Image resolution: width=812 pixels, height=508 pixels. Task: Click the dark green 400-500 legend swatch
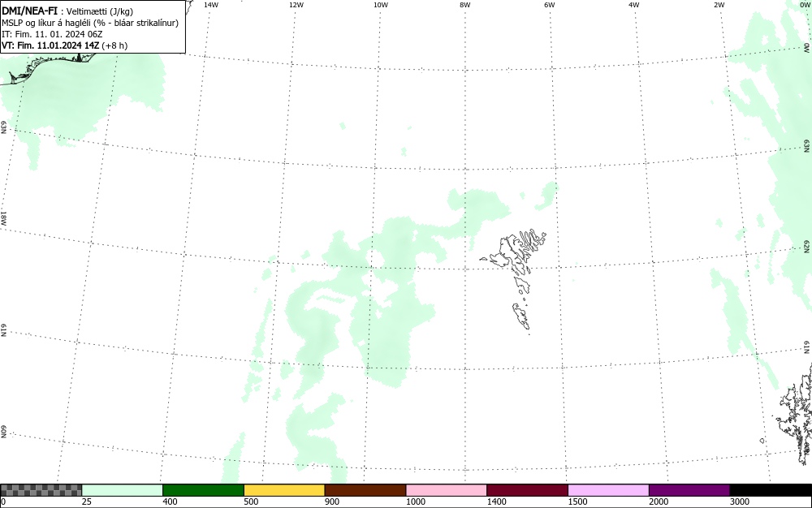pyautogui.click(x=203, y=490)
